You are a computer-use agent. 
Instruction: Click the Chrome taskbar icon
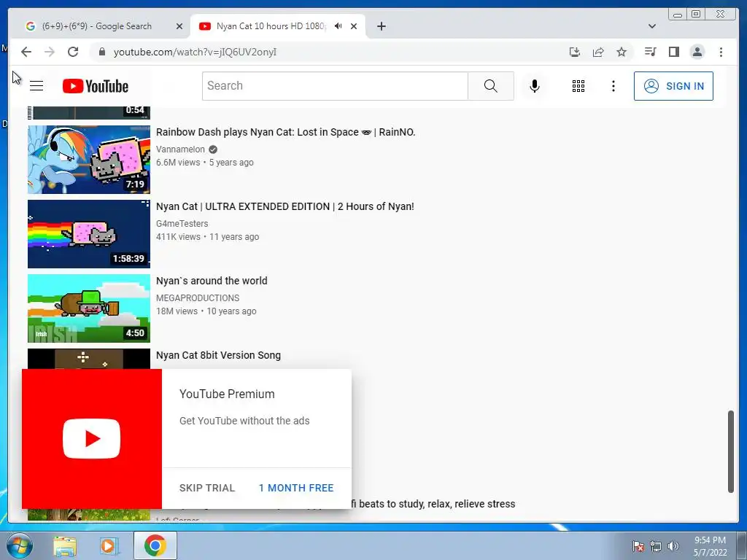click(155, 545)
